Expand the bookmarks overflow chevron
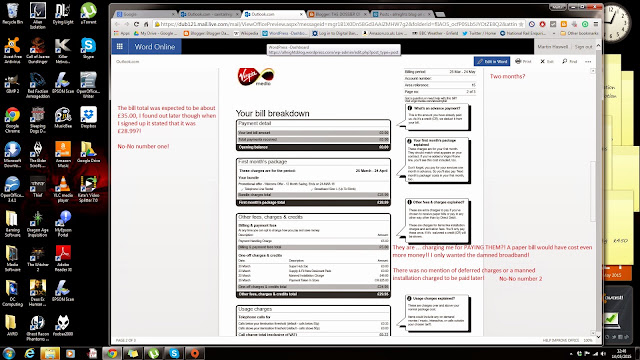Image resolution: width=640 pixels, height=360 pixels. coord(554,33)
